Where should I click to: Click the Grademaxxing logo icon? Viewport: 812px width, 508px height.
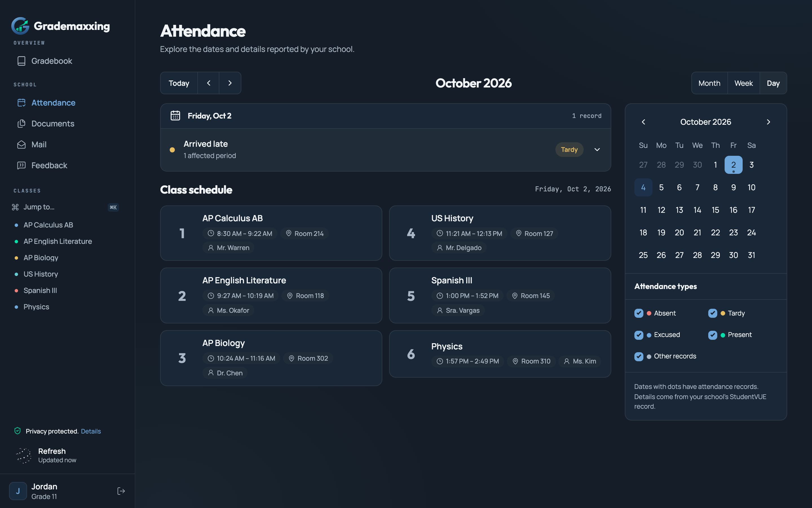pos(21,26)
